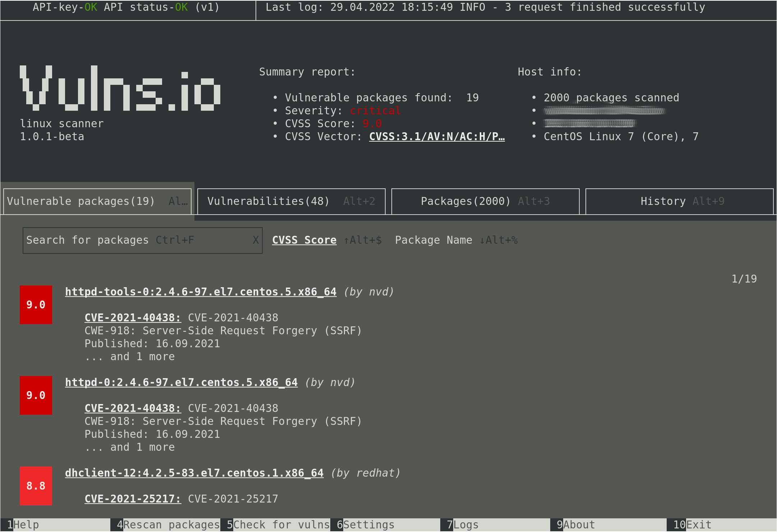Click '... and 1 more' under httpd-0:2.4.6
The image size is (777, 532).
tap(130, 447)
